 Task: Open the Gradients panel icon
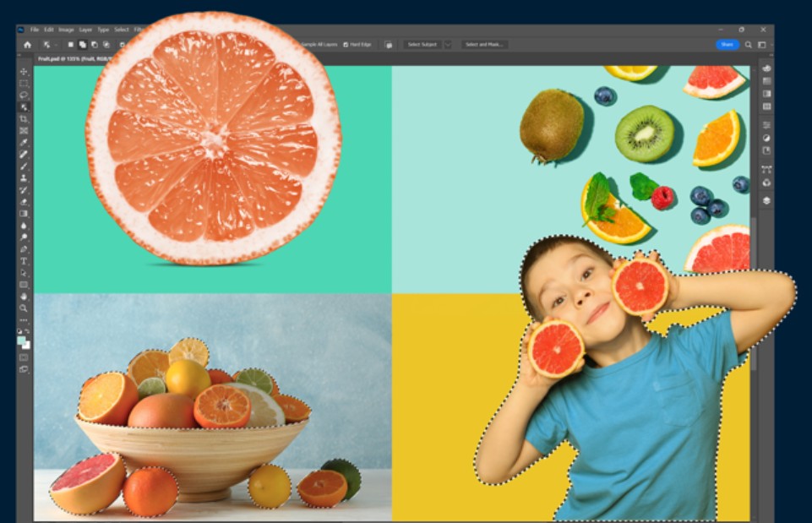pos(766,94)
